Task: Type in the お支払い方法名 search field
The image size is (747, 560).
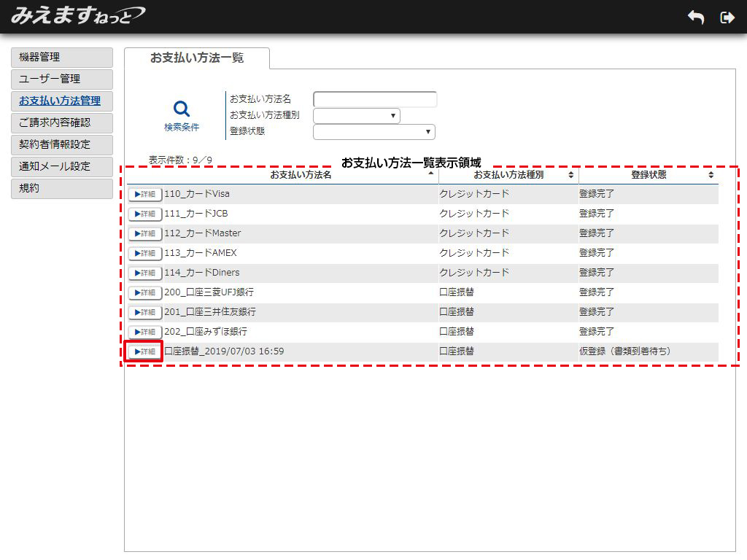Action: (x=375, y=99)
